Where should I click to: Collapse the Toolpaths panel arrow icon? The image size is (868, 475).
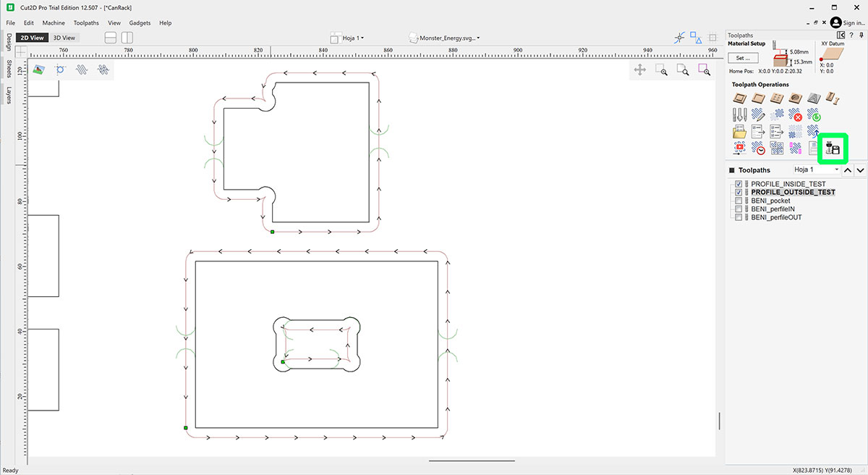(x=841, y=35)
